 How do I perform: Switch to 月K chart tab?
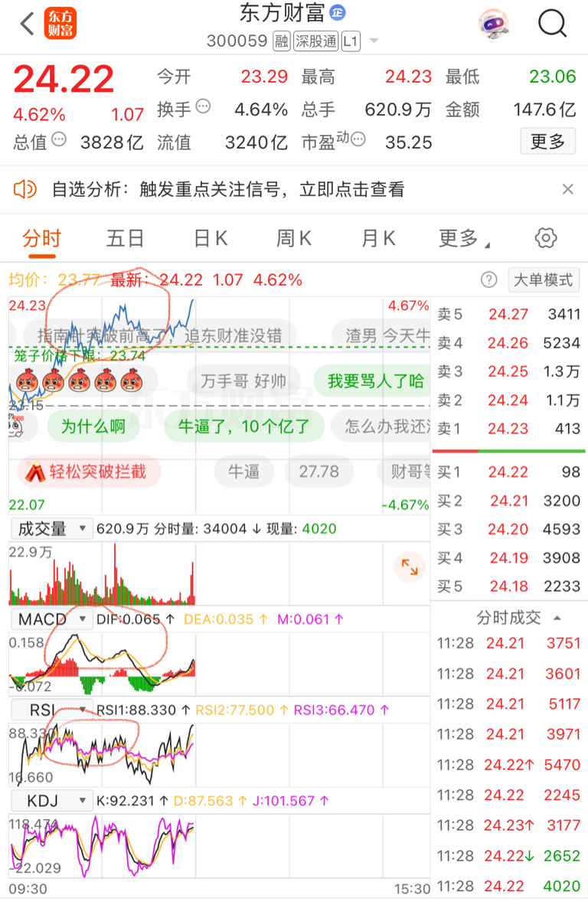click(378, 238)
